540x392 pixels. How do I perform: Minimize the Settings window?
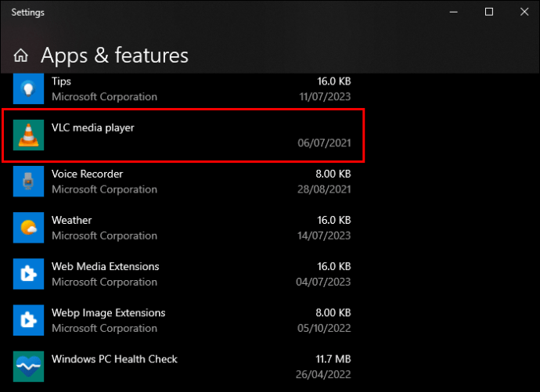pyautogui.click(x=454, y=12)
